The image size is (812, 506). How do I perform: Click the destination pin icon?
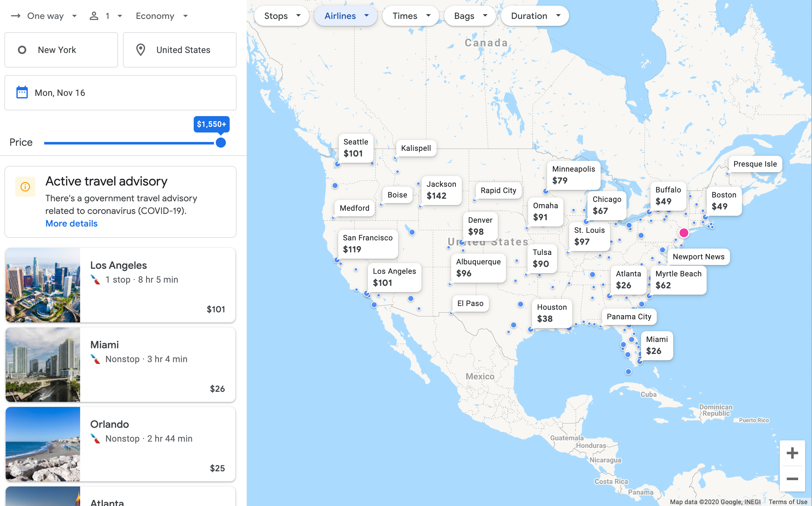[140, 50]
